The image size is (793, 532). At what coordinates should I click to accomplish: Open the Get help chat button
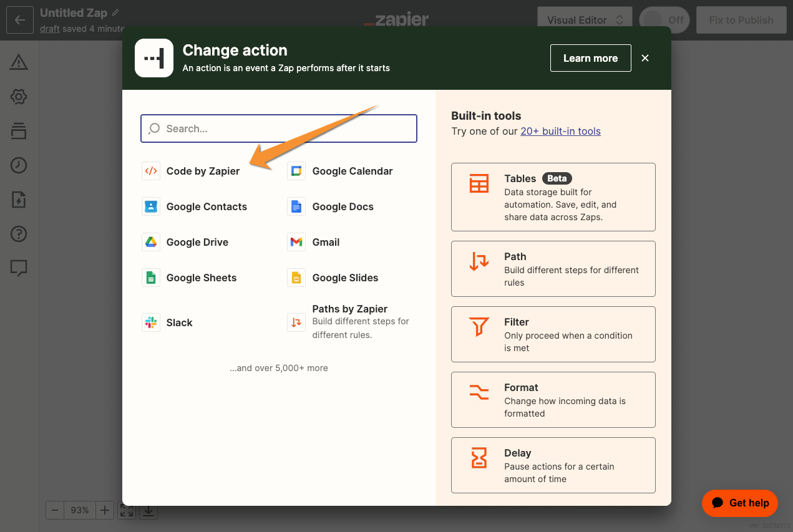coord(741,503)
